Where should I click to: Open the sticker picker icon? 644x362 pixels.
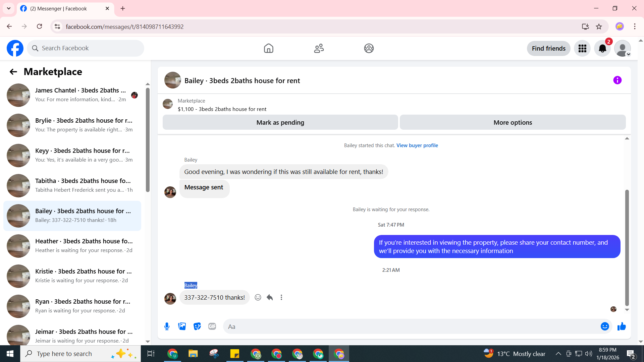tap(197, 326)
